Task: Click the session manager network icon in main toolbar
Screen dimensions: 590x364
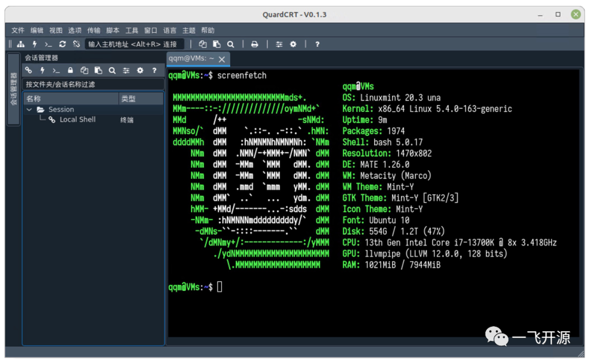Action: (x=21, y=44)
